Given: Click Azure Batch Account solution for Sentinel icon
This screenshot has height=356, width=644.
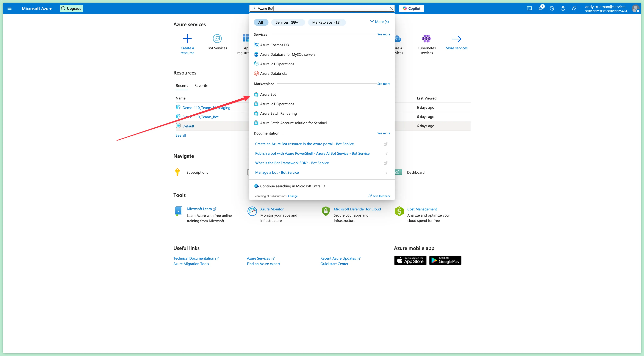Looking at the screenshot, I should click(256, 123).
